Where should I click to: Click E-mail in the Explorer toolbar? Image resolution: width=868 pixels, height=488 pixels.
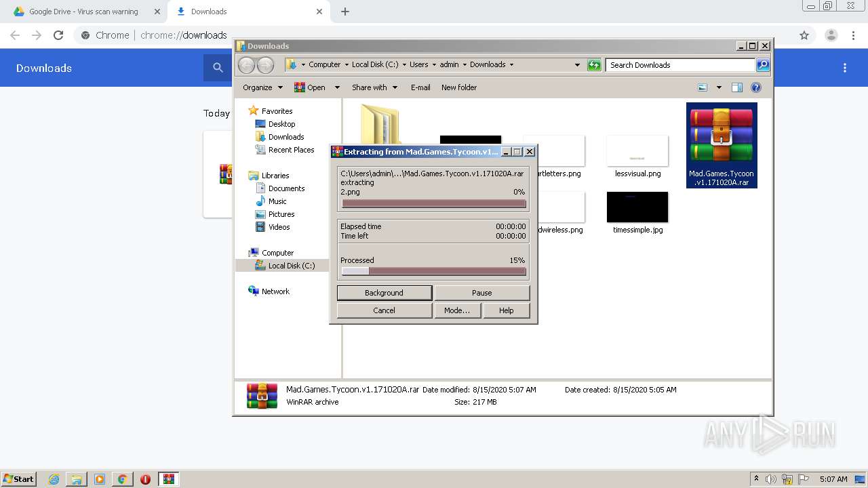(x=420, y=87)
